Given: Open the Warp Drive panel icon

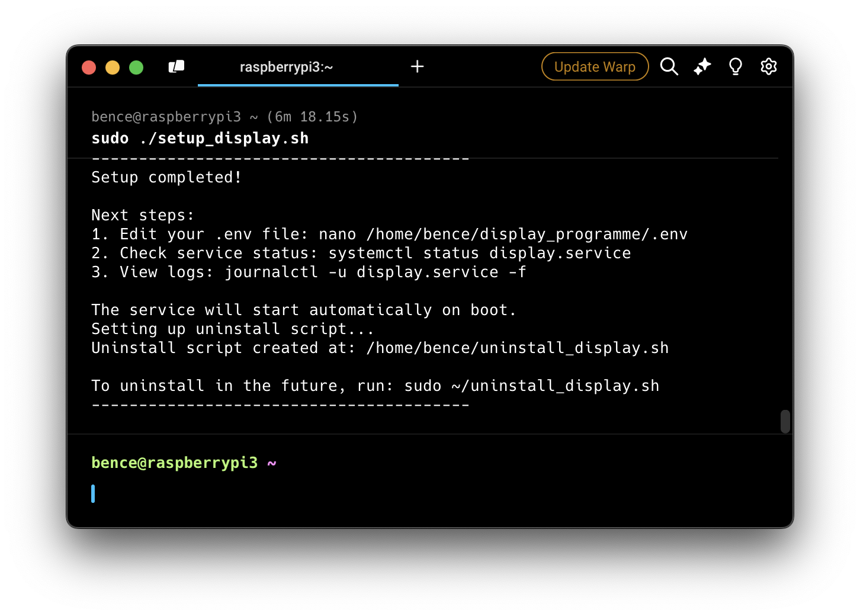Looking at the screenshot, I should (177, 67).
